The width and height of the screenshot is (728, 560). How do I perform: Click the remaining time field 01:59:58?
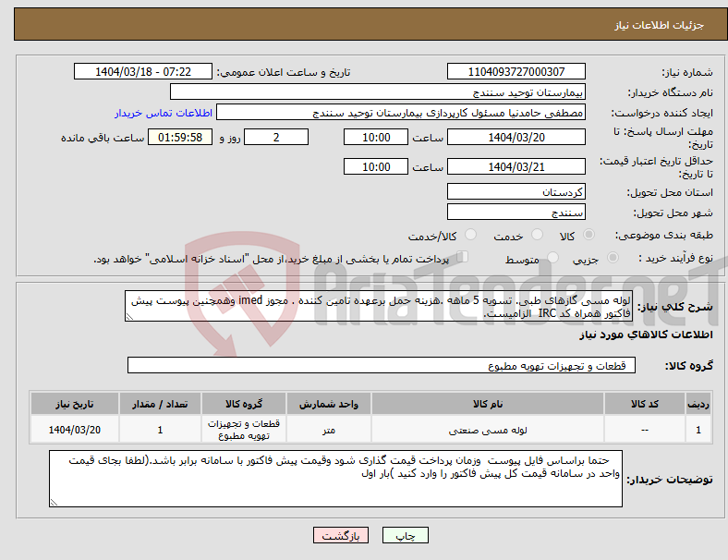click(x=180, y=137)
